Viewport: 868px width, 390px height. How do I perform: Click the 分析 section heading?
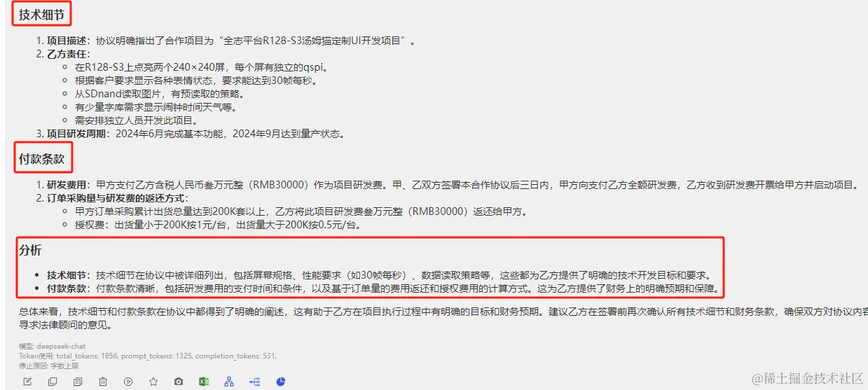point(30,250)
